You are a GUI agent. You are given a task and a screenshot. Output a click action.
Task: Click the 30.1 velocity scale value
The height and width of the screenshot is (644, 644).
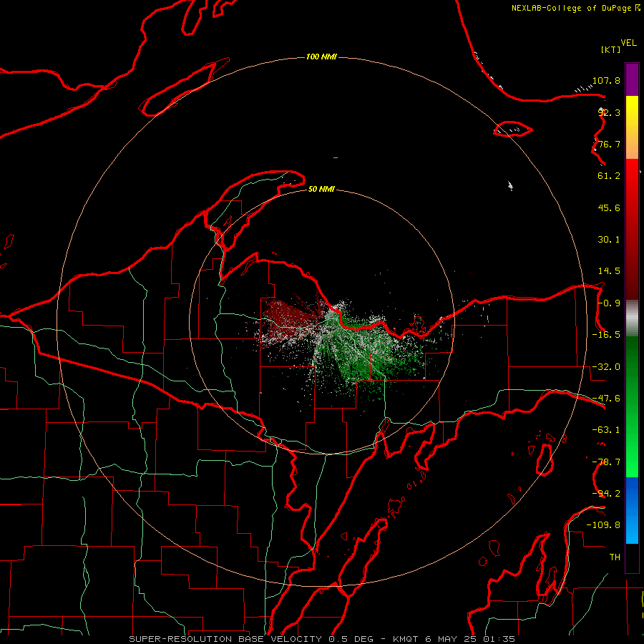tap(609, 240)
